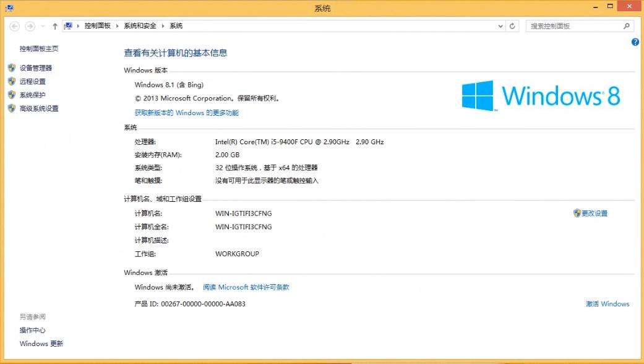Click the forward navigation arrow

click(29, 26)
